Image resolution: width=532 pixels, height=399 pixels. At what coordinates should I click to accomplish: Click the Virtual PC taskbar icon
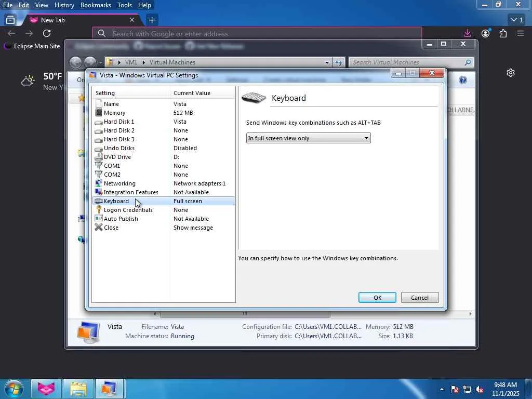109,389
